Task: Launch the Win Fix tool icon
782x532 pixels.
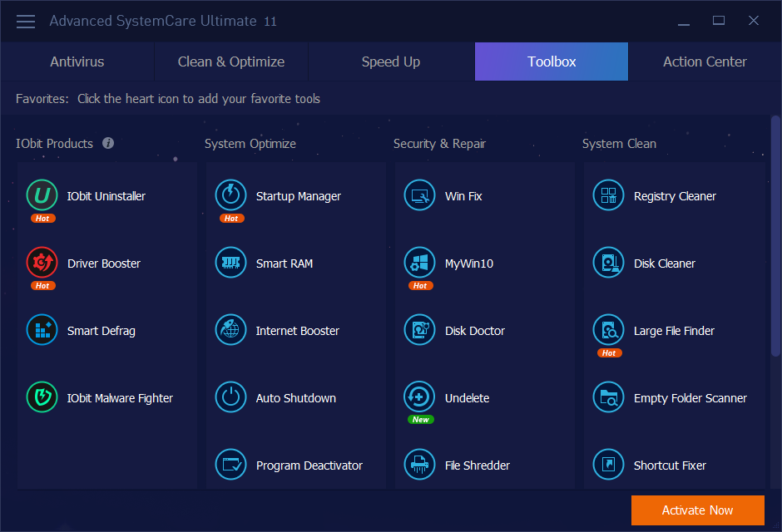Action: [x=419, y=195]
